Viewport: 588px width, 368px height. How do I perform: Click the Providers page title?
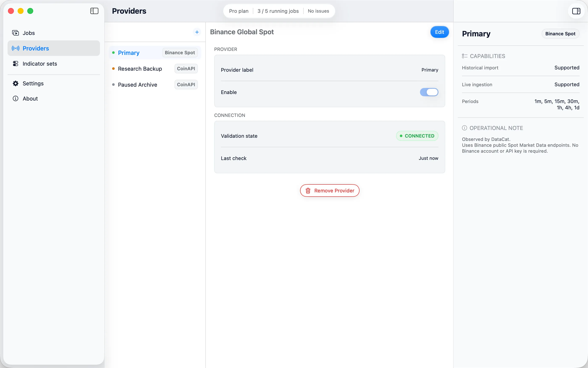point(129,11)
